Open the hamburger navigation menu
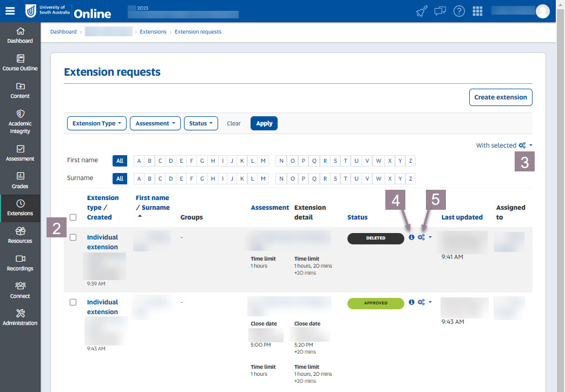Image resolution: width=565 pixels, height=392 pixels. tap(10, 11)
